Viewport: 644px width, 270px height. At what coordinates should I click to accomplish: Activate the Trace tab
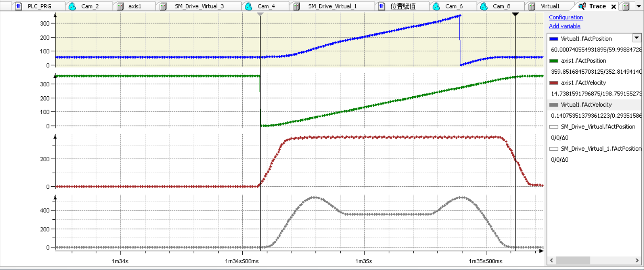(x=597, y=6)
